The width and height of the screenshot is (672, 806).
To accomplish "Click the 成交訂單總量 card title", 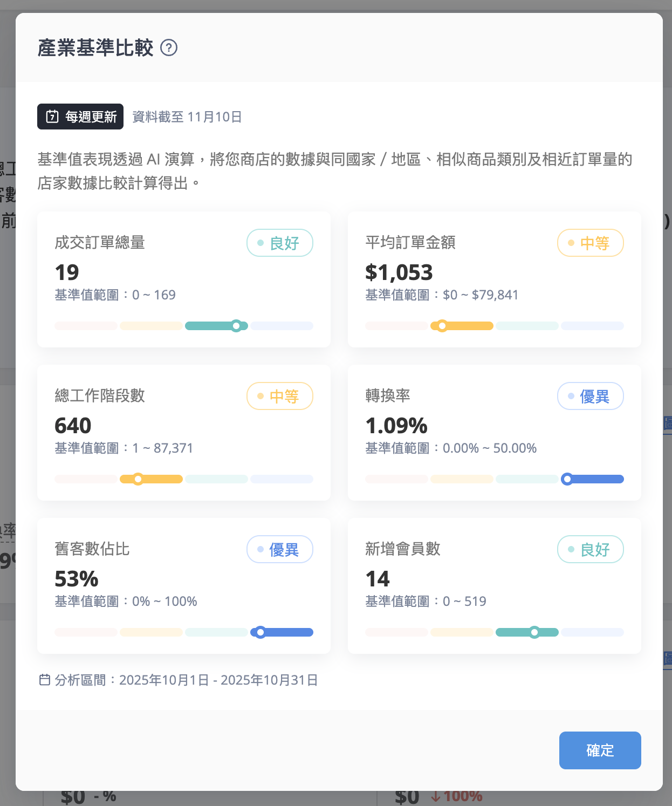I will [x=100, y=243].
